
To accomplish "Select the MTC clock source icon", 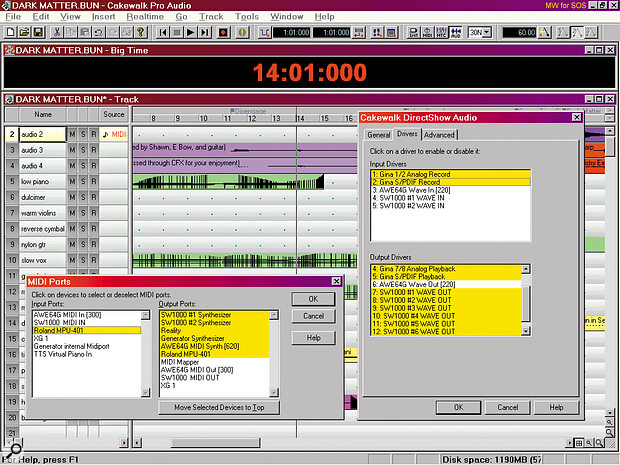I will 441,32.
